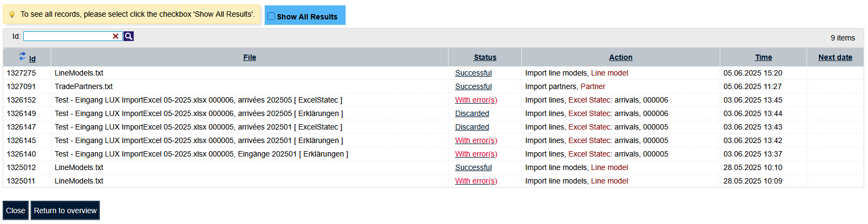Sort table by File column header
The image size is (868, 224).
(250, 57)
